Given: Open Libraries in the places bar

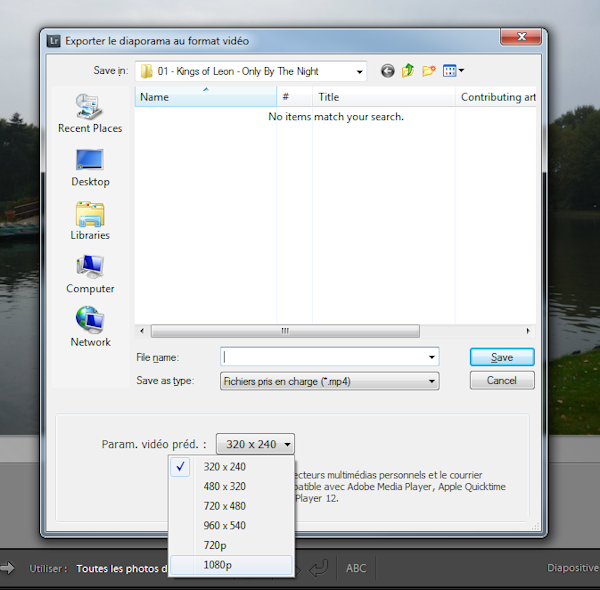Looking at the screenshot, I should point(90,221).
